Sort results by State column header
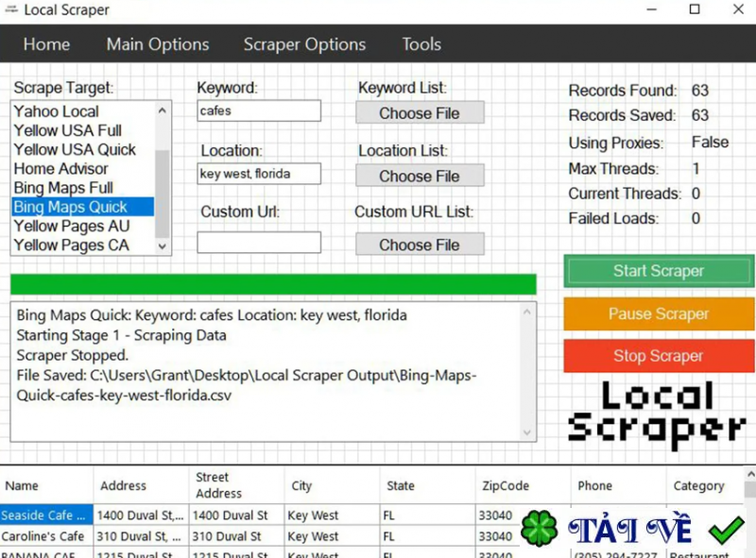 click(427, 485)
